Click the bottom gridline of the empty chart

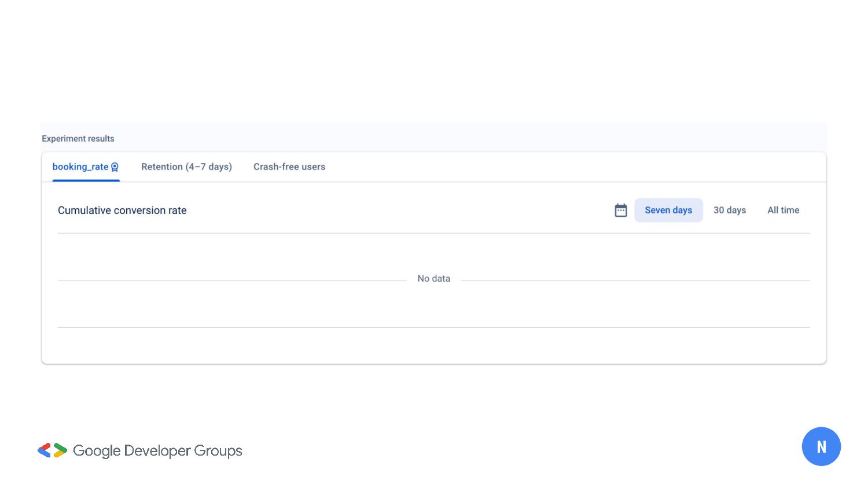tap(434, 327)
